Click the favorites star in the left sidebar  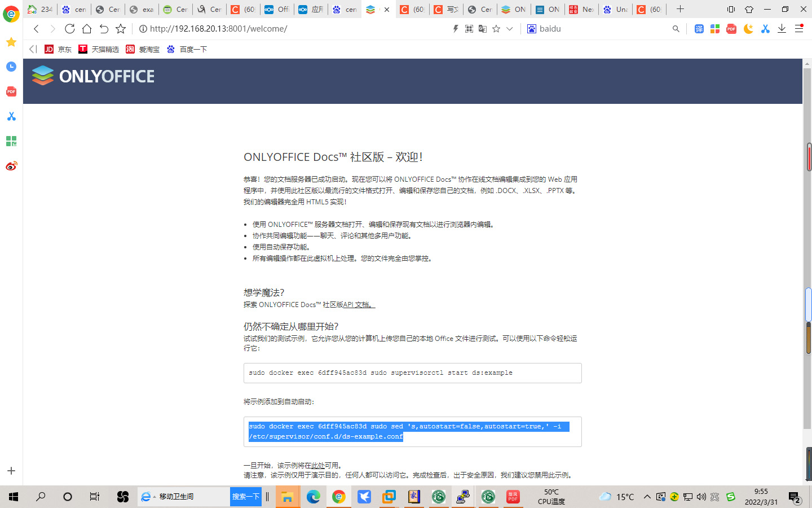point(11,42)
